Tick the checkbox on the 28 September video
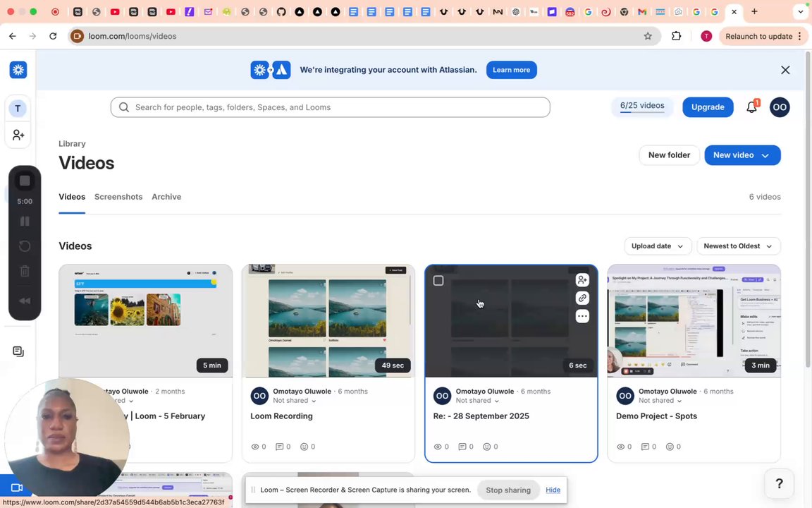 pyautogui.click(x=438, y=280)
